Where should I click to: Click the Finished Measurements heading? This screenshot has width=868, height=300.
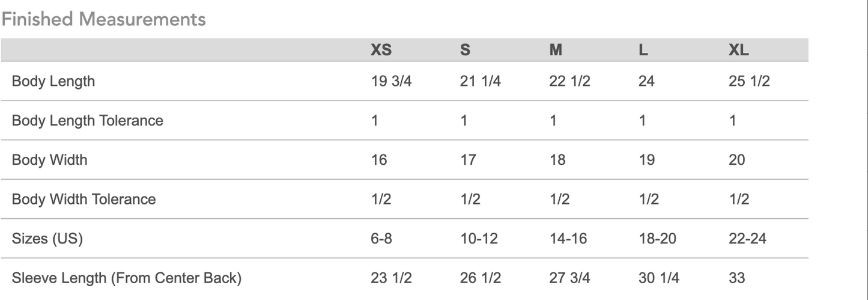pos(103,19)
